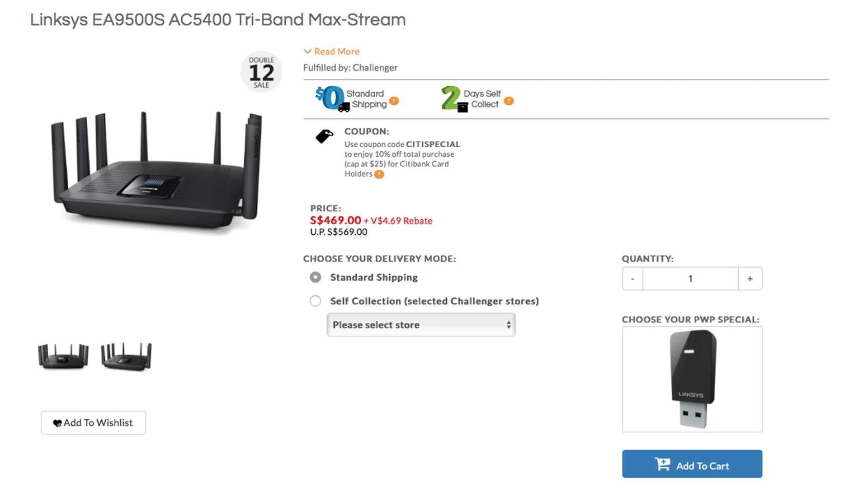Click the coupon help question mark icon

(379, 174)
